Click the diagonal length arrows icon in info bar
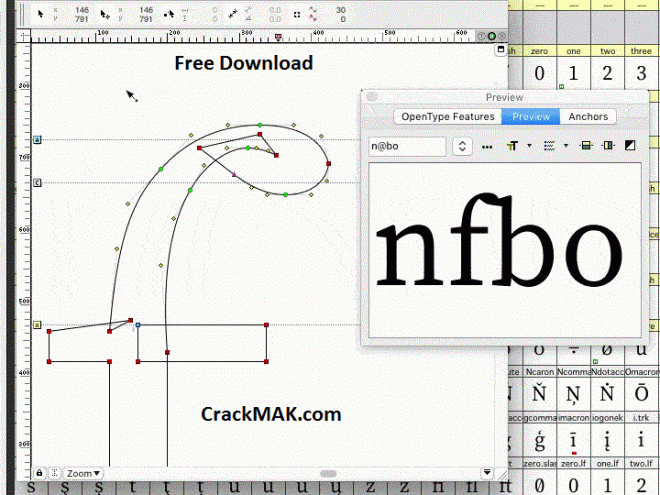Screen dimensions: 660x495 pyautogui.click(x=233, y=14)
